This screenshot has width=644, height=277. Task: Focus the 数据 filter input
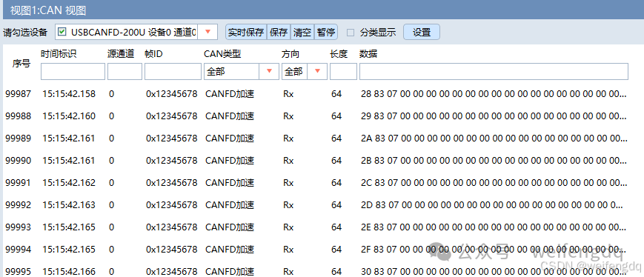pos(494,71)
